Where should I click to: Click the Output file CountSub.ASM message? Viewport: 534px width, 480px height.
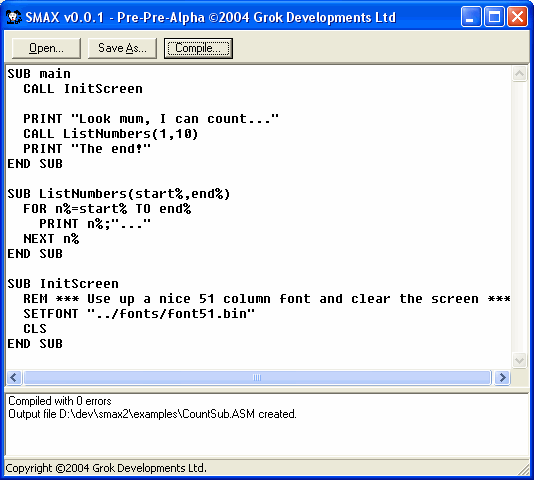click(x=152, y=414)
